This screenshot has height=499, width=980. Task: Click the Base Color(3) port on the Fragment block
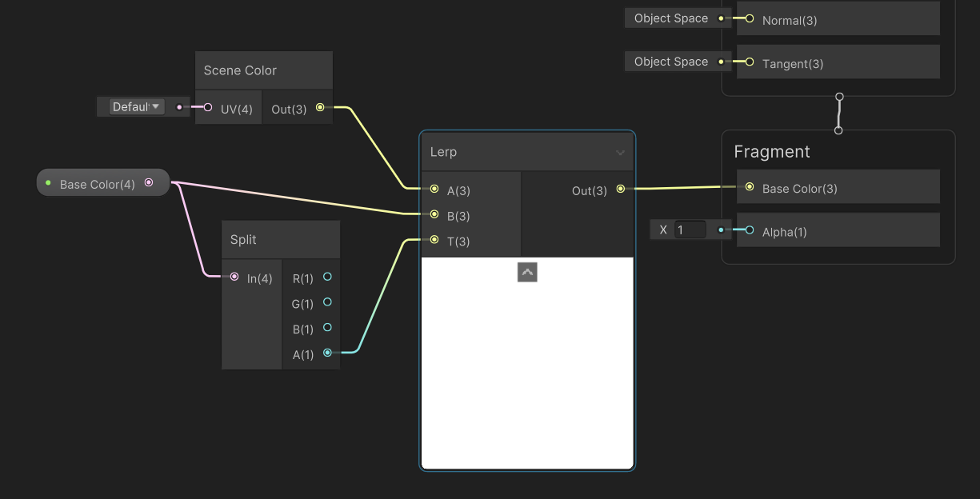749,187
